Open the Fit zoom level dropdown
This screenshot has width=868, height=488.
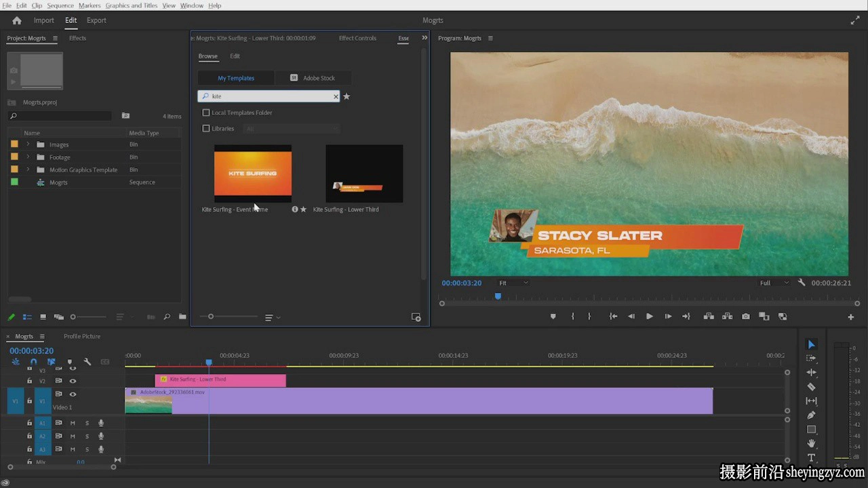point(513,283)
